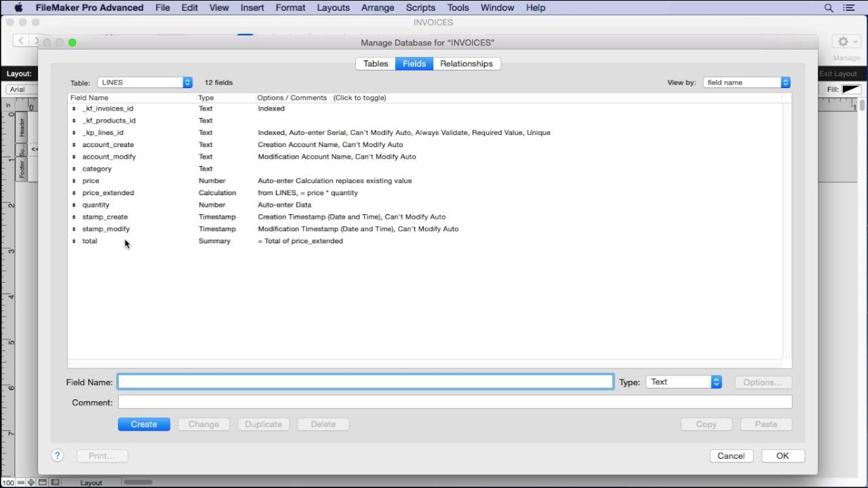This screenshot has height=488, width=868.
Task: Open the field Type dropdown
Action: point(684,382)
